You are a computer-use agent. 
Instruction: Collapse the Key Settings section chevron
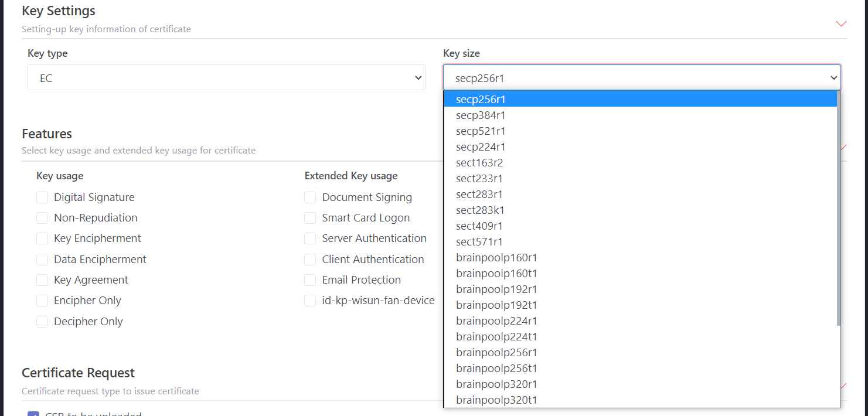(x=841, y=24)
